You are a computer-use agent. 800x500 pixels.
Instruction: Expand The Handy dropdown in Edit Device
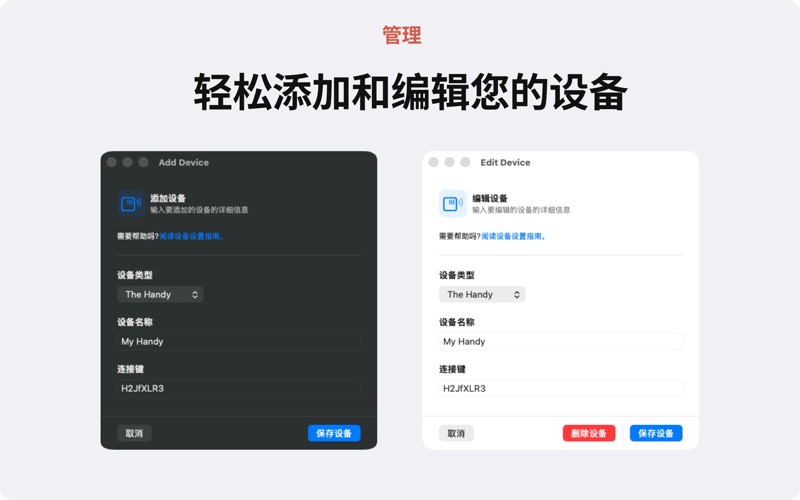(482, 294)
